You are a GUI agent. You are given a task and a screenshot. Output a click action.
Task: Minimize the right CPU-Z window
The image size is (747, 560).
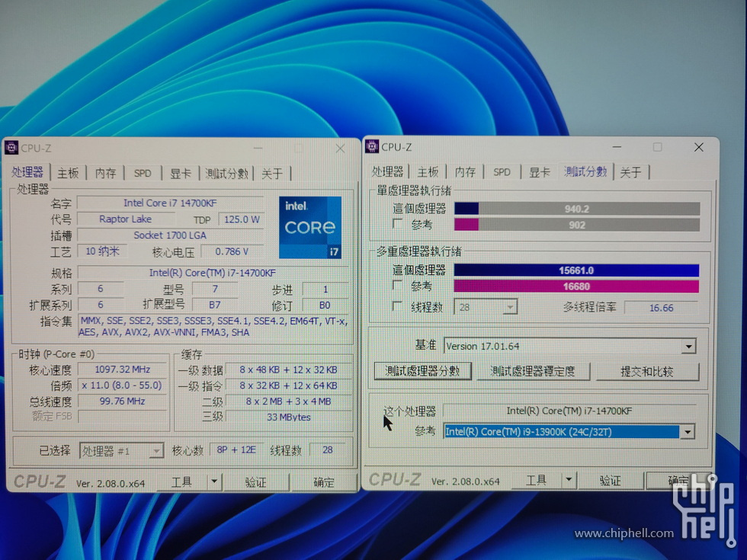(x=617, y=147)
